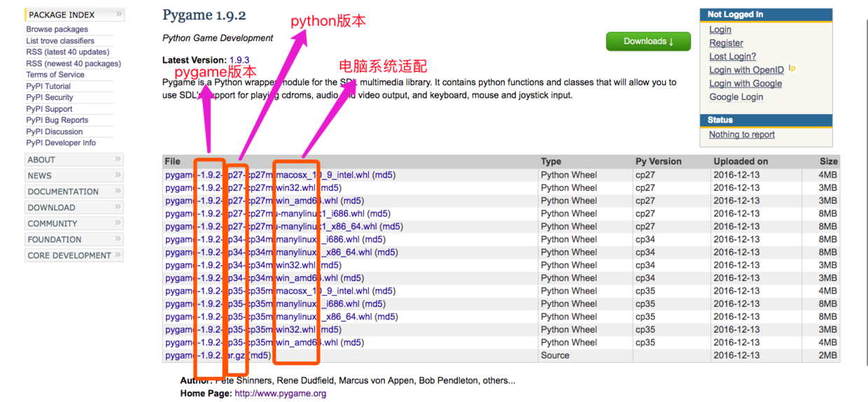The image size is (868, 402).
Task: Click the Py Version column header
Action: coord(658,161)
